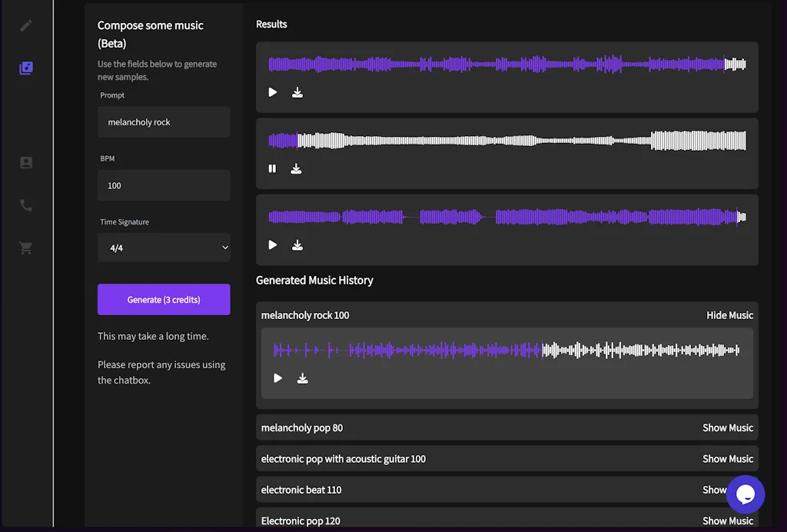Click the phone contact icon in sidebar
This screenshot has width=787, height=532.
point(26,205)
